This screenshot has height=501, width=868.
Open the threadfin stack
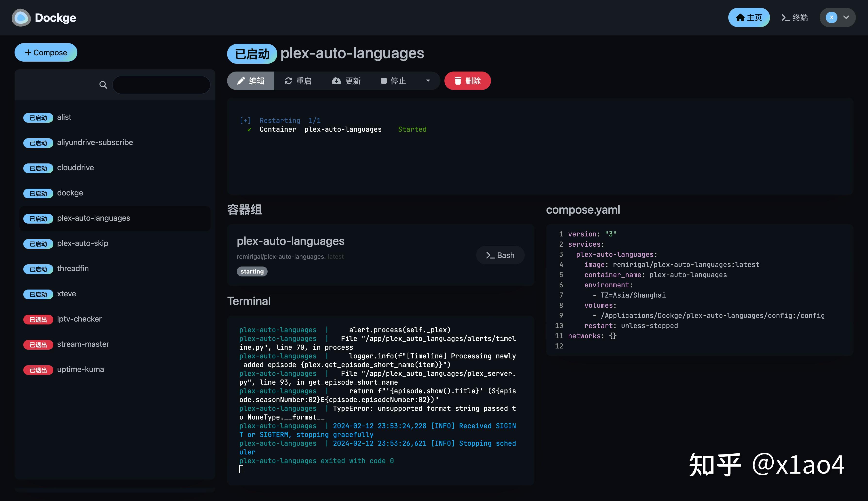pos(73,268)
